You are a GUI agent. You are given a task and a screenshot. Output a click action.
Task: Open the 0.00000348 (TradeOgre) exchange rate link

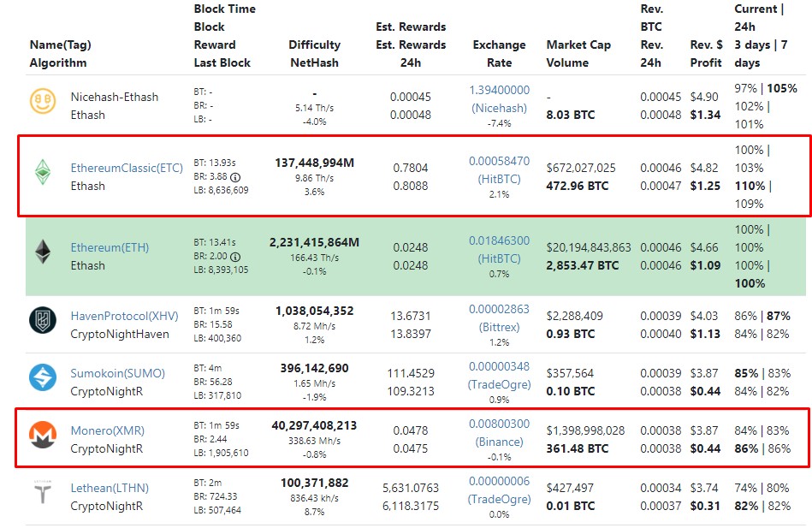coord(499,375)
